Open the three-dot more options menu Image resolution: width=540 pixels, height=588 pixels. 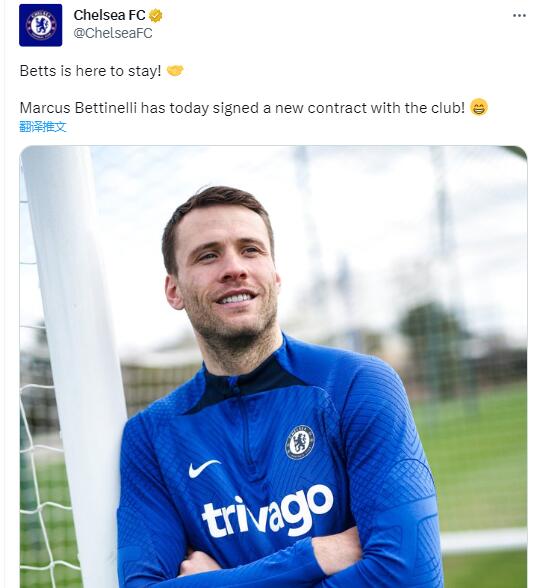tap(519, 15)
